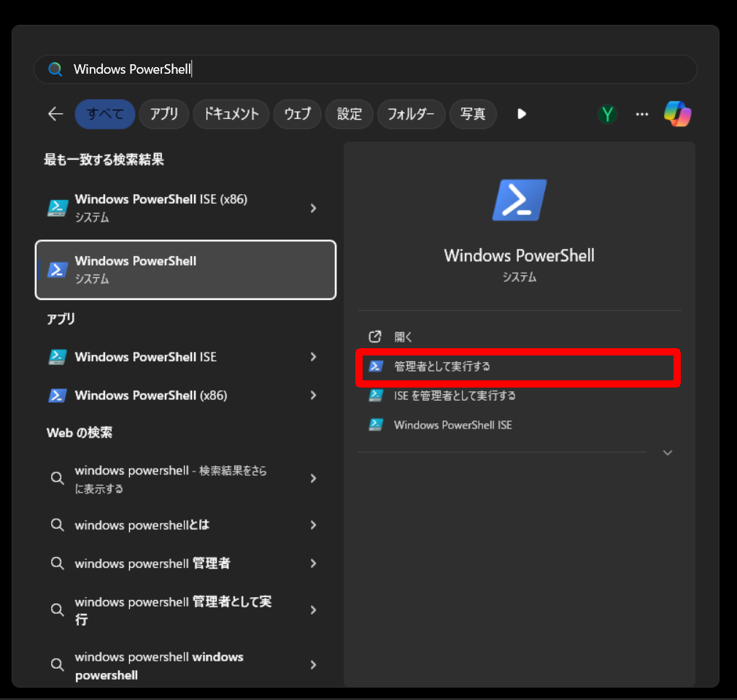Screen dimensions: 737x700
Task: Click the search magnifier icon in search box
Action: pos(55,69)
